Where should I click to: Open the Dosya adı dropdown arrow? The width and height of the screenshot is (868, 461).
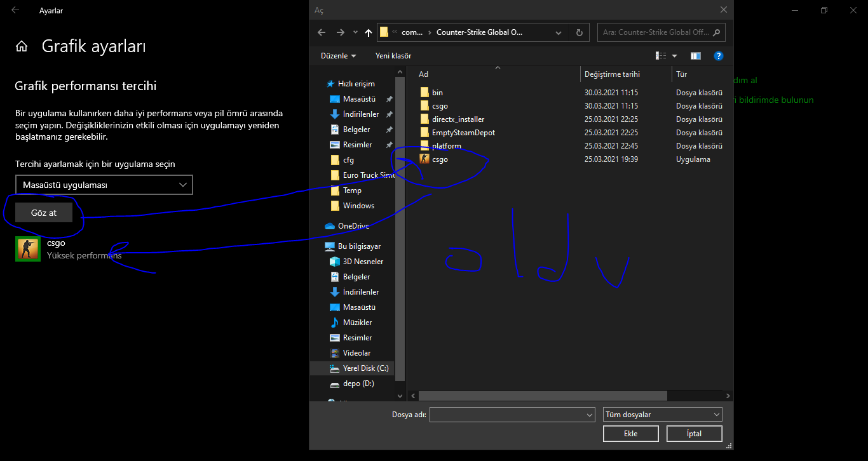click(590, 415)
